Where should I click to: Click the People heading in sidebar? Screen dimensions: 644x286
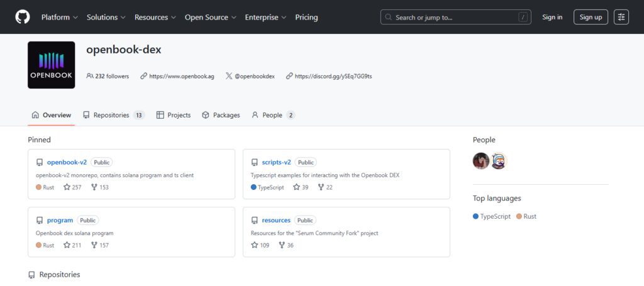(484, 140)
